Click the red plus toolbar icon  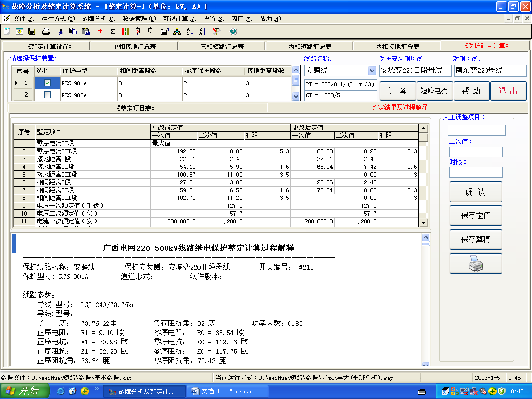[x=100, y=31]
